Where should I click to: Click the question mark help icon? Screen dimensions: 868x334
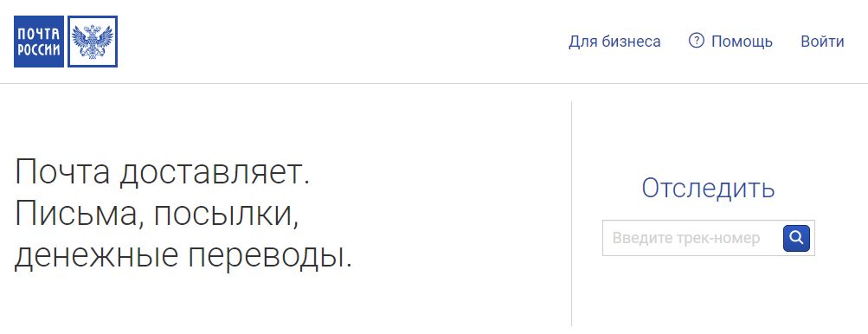[x=697, y=41]
